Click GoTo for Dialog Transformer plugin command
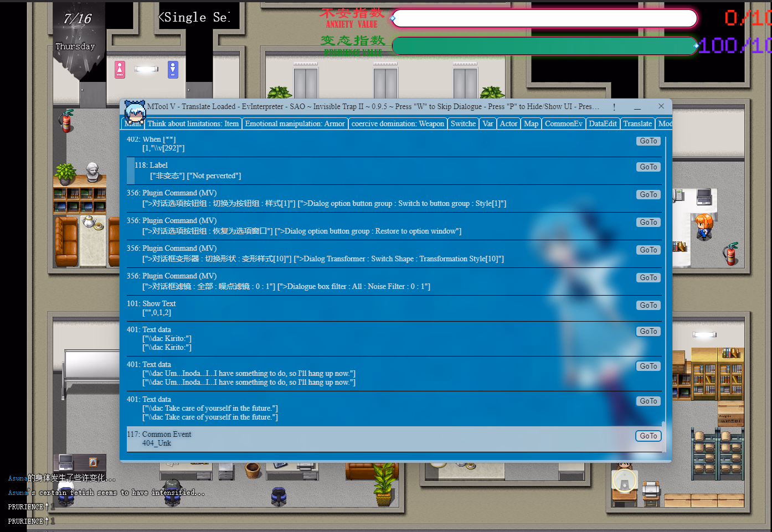The height and width of the screenshot is (532, 772). click(649, 250)
